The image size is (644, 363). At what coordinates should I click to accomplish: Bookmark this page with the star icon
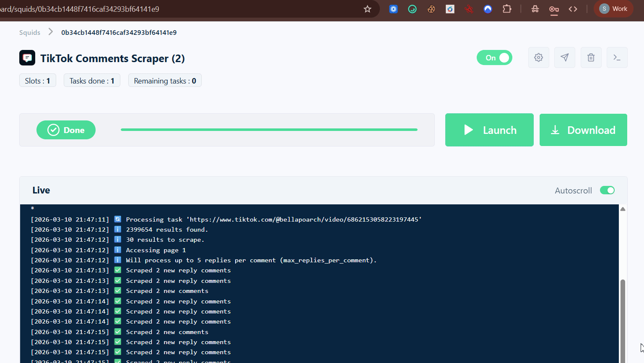point(368,8)
